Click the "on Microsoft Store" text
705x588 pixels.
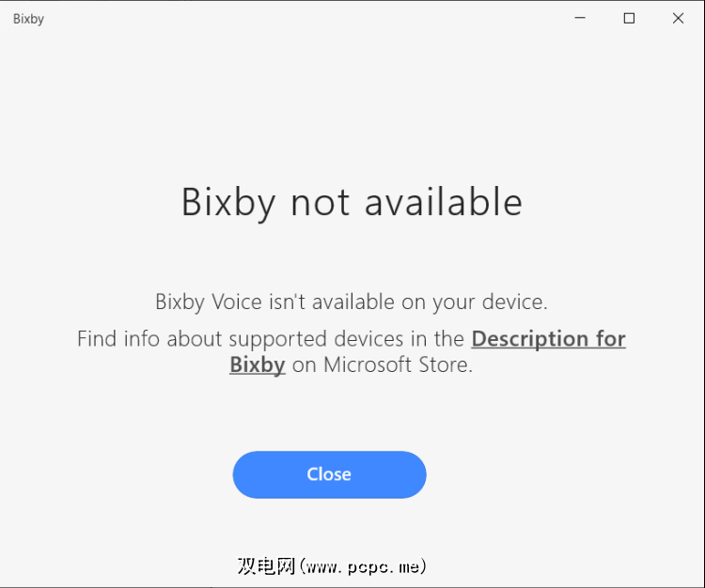(x=382, y=364)
